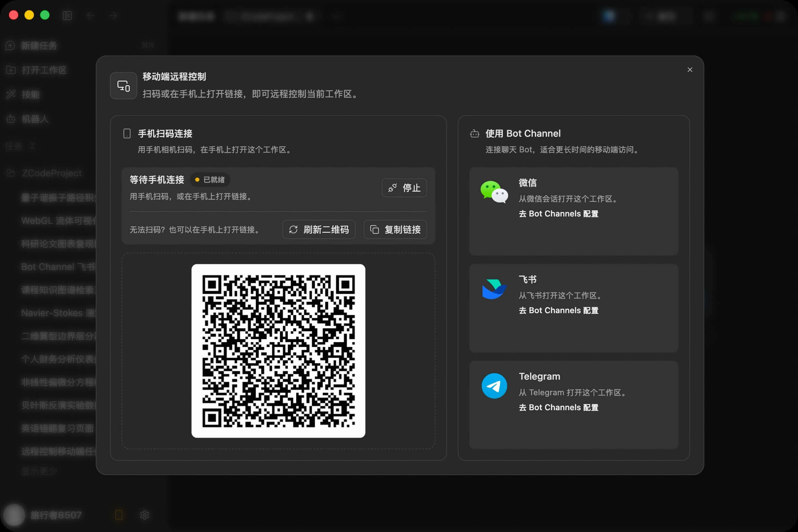Open 去 Bot Channels 配置 under 飞书
Viewport: 798px width, 532px height.
(559, 310)
